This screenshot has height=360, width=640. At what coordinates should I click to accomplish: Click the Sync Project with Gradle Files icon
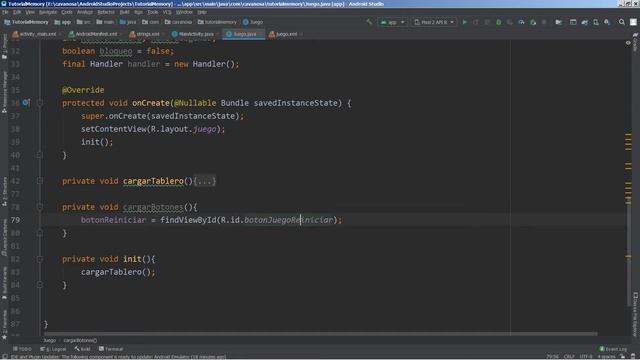point(584,22)
